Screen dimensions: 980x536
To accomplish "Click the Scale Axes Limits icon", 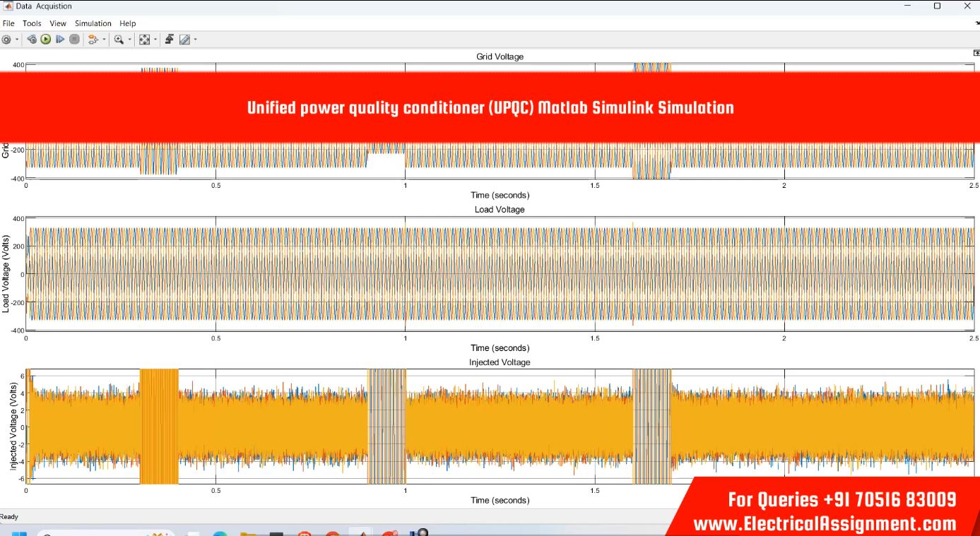I will pyautogui.click(x=144, y=40).
